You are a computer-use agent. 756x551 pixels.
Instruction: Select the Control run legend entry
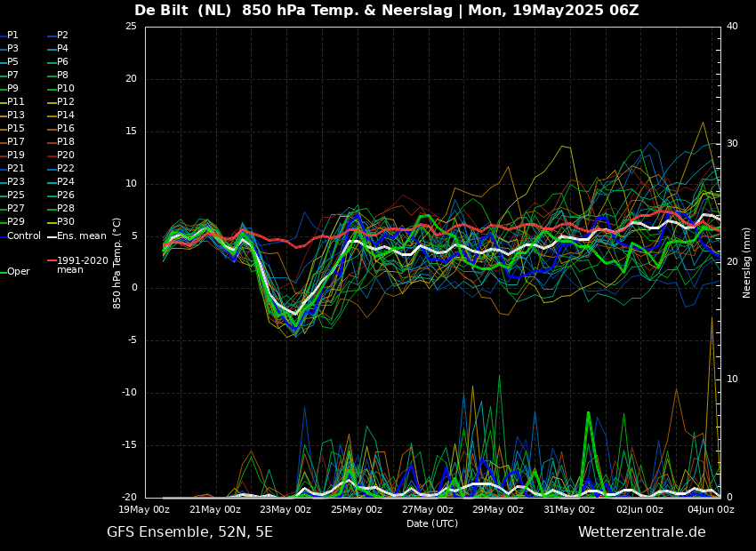pyautogui.click(x=23, y=236)
